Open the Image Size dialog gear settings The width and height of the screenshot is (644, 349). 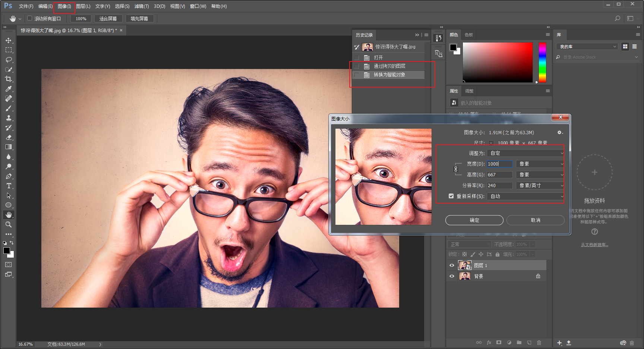pyautogui.click(x=560, y=132)
